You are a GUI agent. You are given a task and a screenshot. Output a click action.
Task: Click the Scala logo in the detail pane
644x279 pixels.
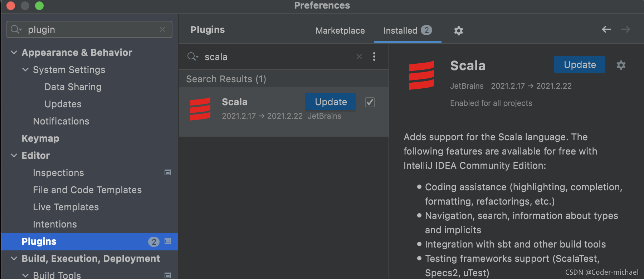point(421,75)
